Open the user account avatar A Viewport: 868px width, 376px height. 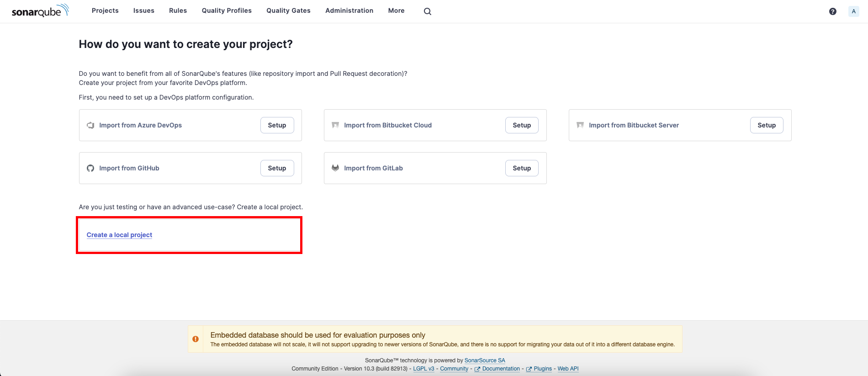853,11
